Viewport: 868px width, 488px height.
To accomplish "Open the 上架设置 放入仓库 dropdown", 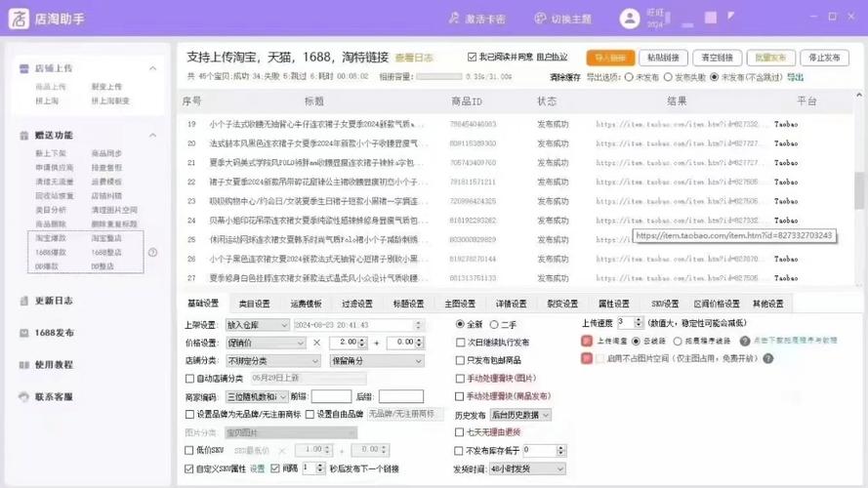I will click(x=258, y=325).
